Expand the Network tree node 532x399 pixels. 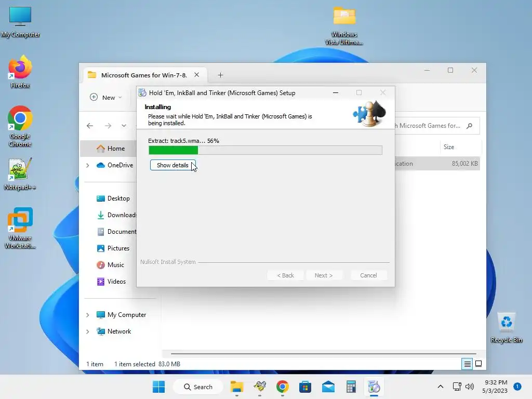[x=87, y=331]
